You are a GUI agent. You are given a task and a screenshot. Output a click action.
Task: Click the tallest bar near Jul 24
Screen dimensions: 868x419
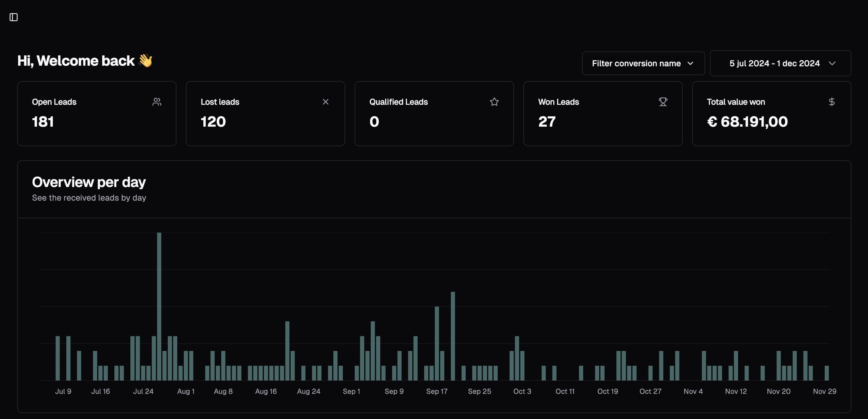coord(159,306)
